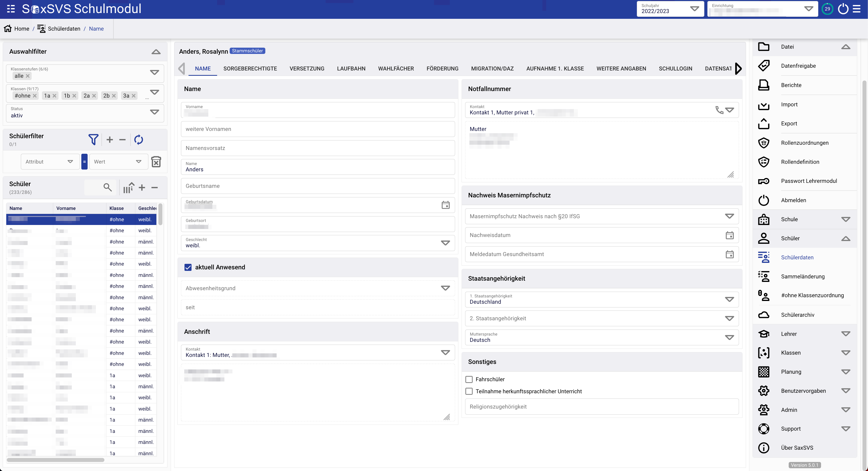Click the refresh icon in Schülerfilter
This screenshot has height=471, width=868.
[x=139, y=139]
